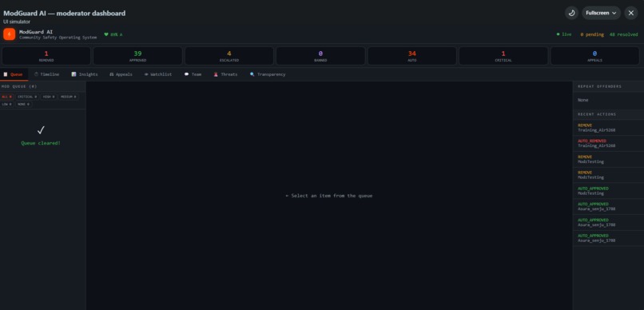Switch to the Queue tab
The height and width of the screenshot is (310, 644).
click(14, 74)
